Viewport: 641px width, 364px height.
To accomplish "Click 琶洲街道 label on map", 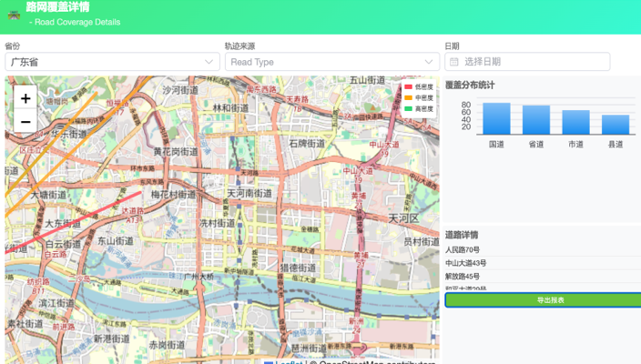I will tap(309, 348).
